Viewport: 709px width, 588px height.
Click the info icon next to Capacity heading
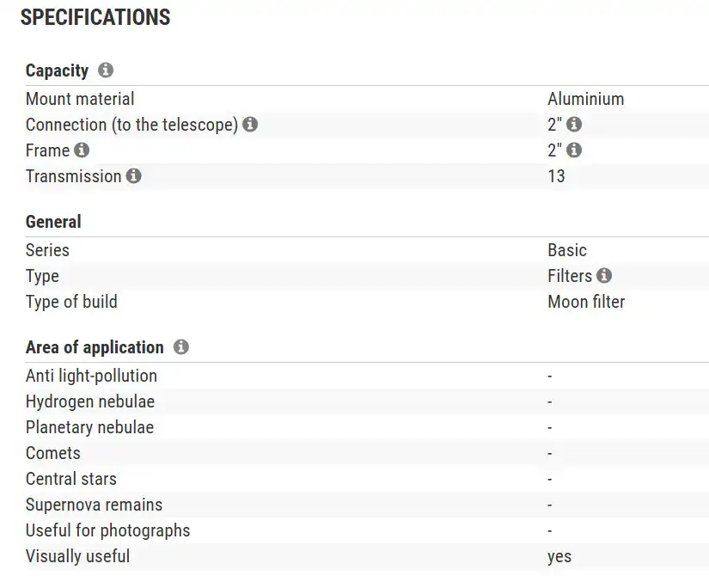coord(106,70)
